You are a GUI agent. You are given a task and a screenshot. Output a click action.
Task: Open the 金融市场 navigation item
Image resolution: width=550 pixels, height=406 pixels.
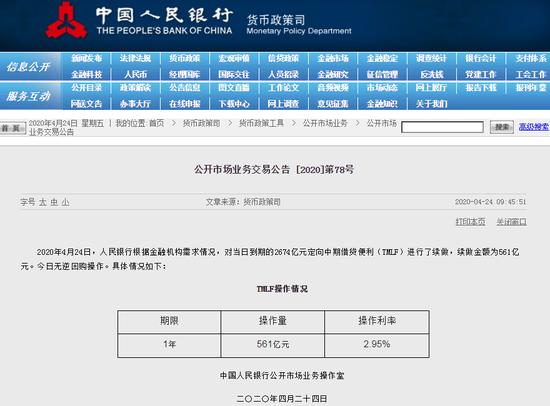coord(333,58)
